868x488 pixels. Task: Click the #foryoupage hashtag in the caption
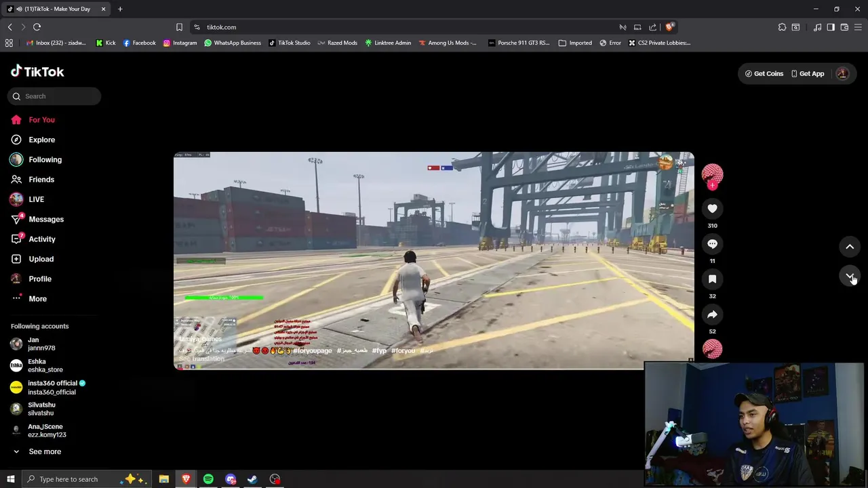313,350
